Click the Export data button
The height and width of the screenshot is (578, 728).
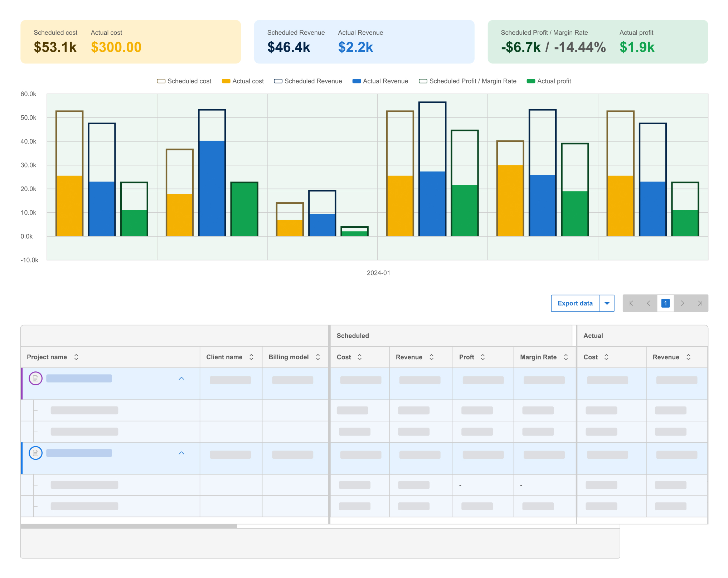[x=575, y=303]
